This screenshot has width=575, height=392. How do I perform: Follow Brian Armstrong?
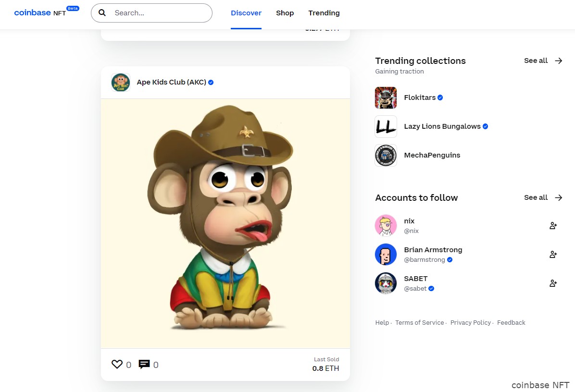click(x=553, y=254)
